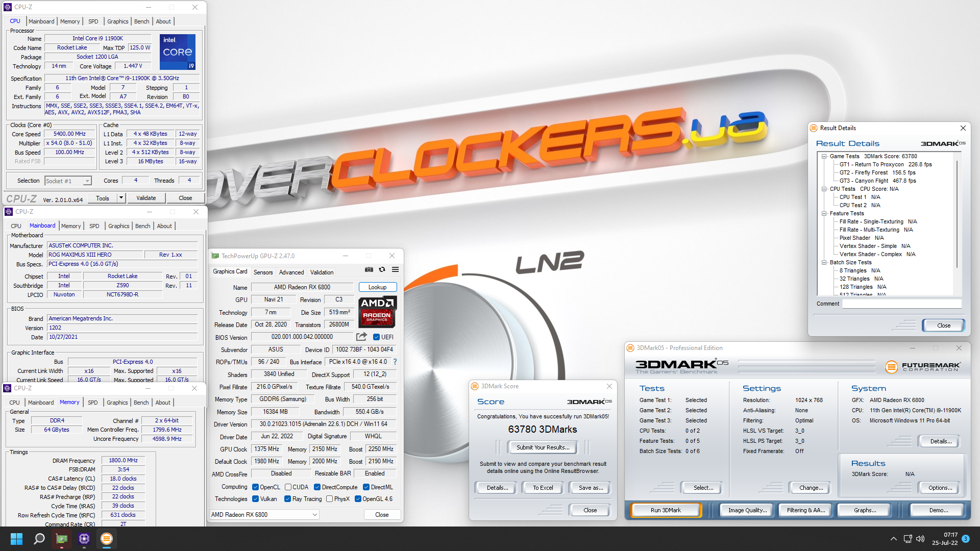Toggle DirectML checkbox
Image resolution: width=980 pixels, height=551 pixels.
tap(366, 487)
